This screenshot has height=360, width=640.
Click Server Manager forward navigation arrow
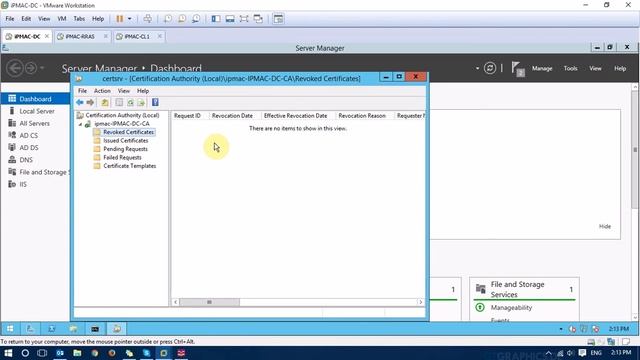[31, 68]
